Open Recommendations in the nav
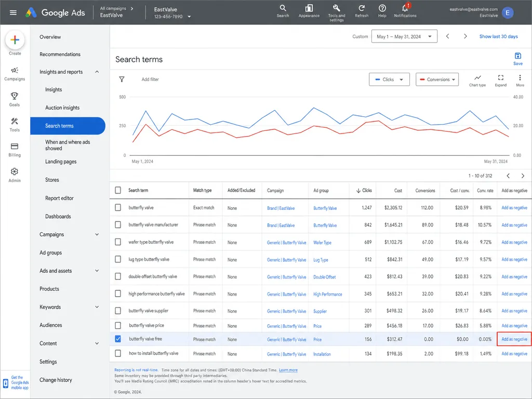This screenshot has width=532, height=399. [60, 54]
